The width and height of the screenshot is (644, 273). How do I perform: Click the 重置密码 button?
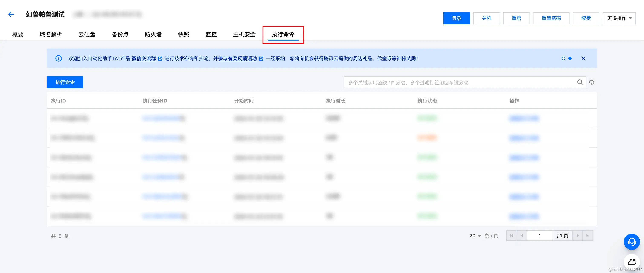pyautogui.click(x=551, y=18)
